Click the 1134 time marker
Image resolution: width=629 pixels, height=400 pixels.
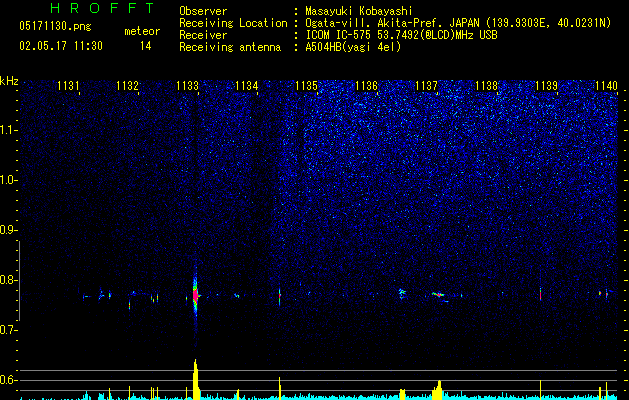(247, 86)
